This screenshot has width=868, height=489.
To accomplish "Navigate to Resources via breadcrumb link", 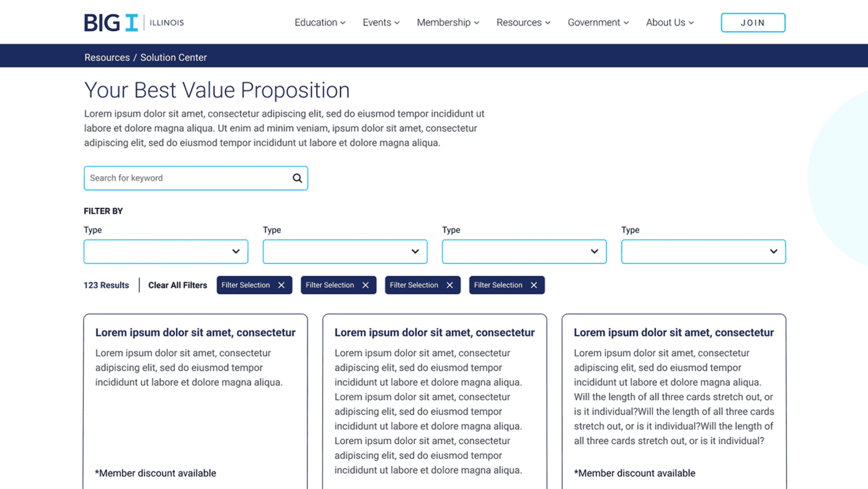I will pos(107,57).
